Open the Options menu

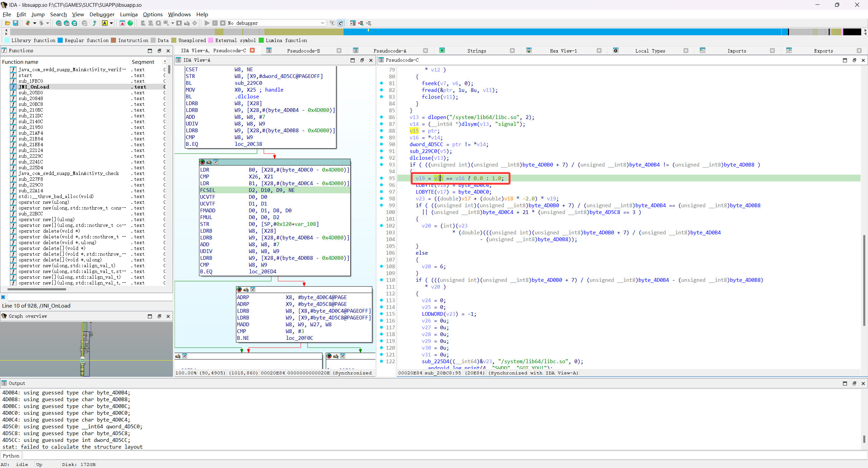tap(153, 14)
